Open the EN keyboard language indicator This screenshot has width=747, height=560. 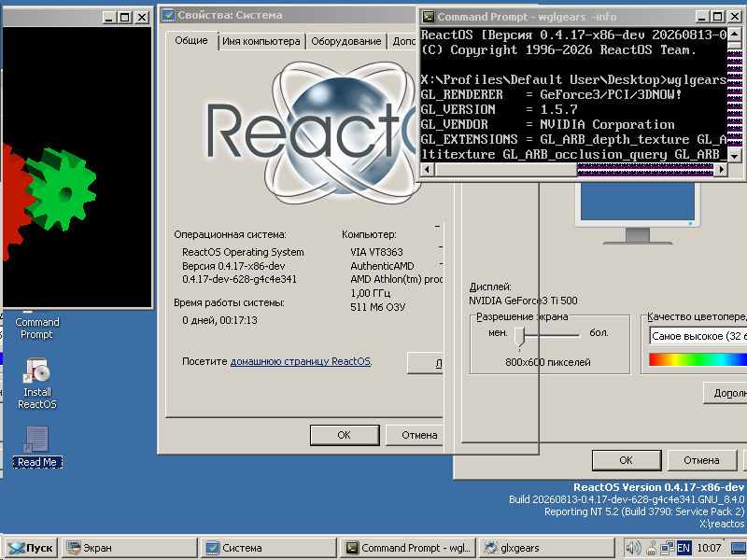pyautogui.click(x=684, y=548)
